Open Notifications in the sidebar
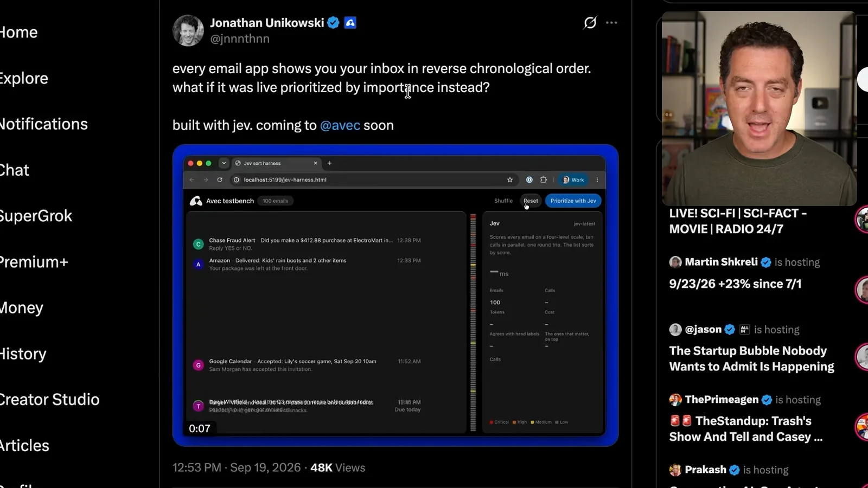 click(43, 124)
